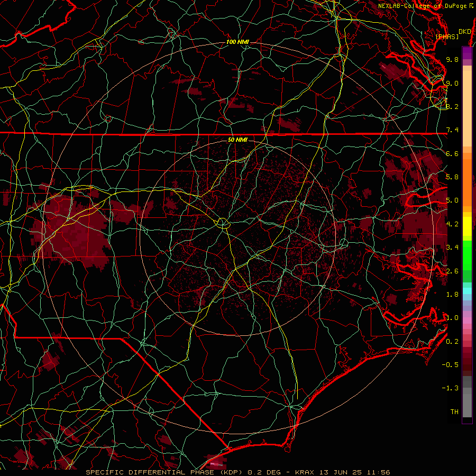Viewport: 476px width, 476px height.
Task: Click the yellow segment of the color bar
Action: coord(467,226)
